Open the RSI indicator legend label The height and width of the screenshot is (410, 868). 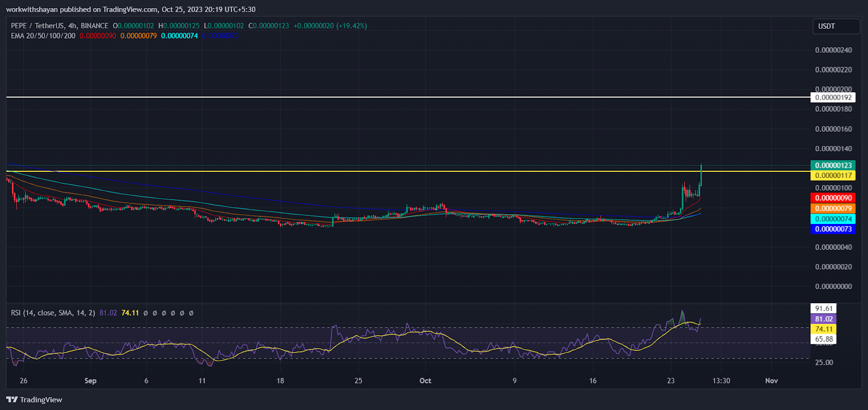(x=53, y=313)
